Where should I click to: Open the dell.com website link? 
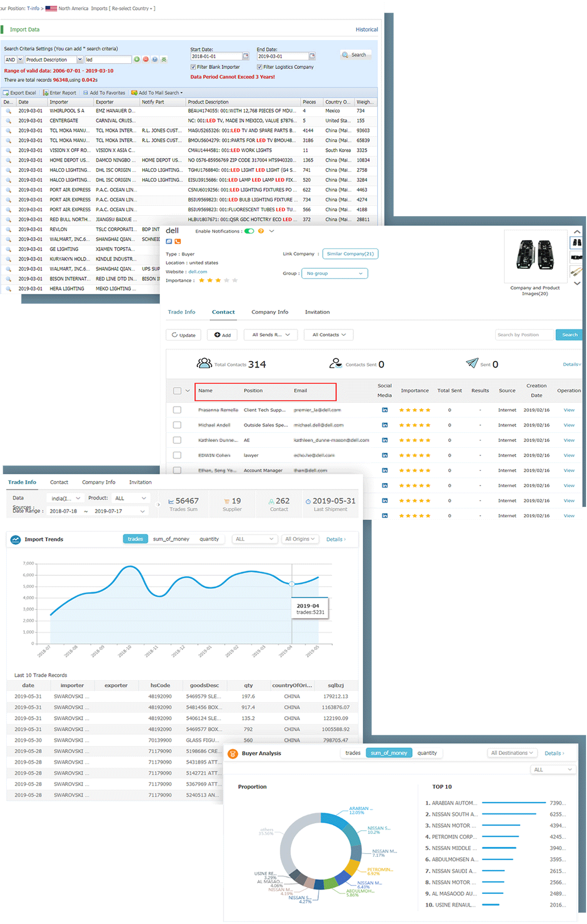coord(198,272)
